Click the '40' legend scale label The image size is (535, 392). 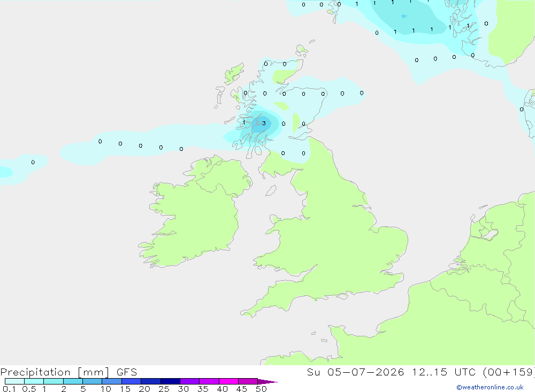222,389
